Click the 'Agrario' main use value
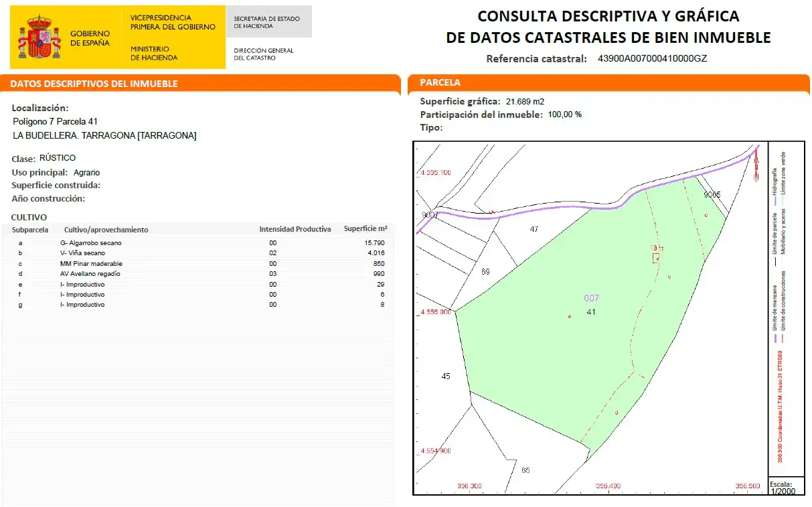Image resolution: width=812 pixels, height=507 pixels. pos(86,173)
